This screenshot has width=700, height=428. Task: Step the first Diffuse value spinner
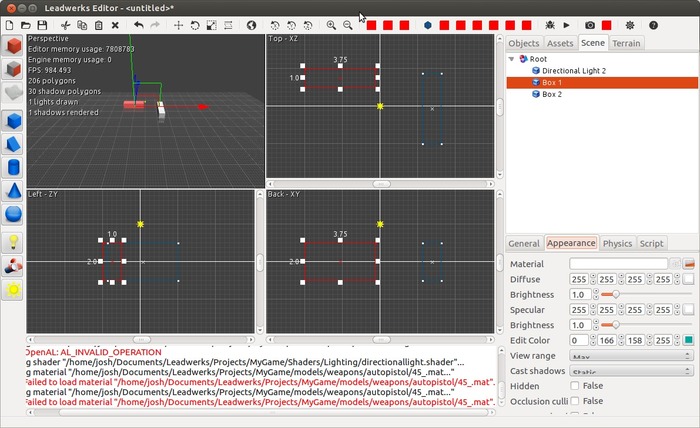[593, 279]
